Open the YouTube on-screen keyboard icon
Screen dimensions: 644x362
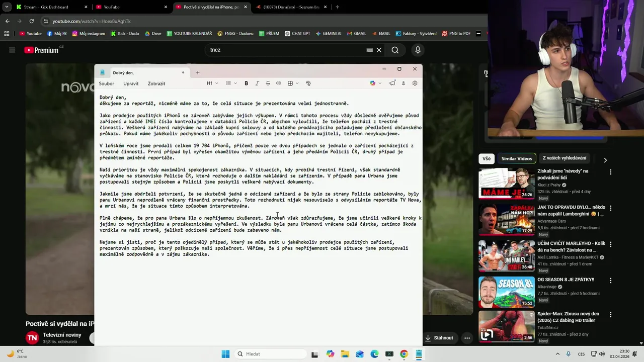370,50
